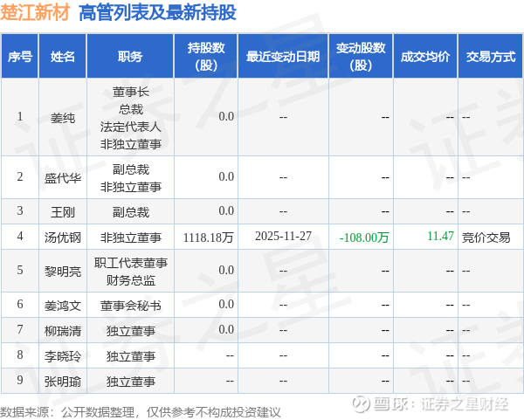Screen dimensions: 524x420
Task: Click the name cell 张明瑜
Action: click(63, 382)
